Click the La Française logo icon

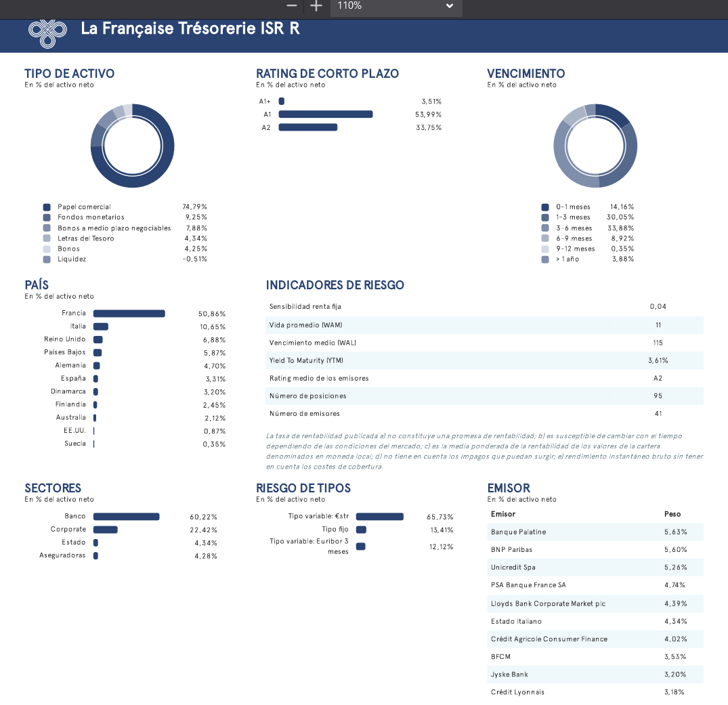(47, 33)
